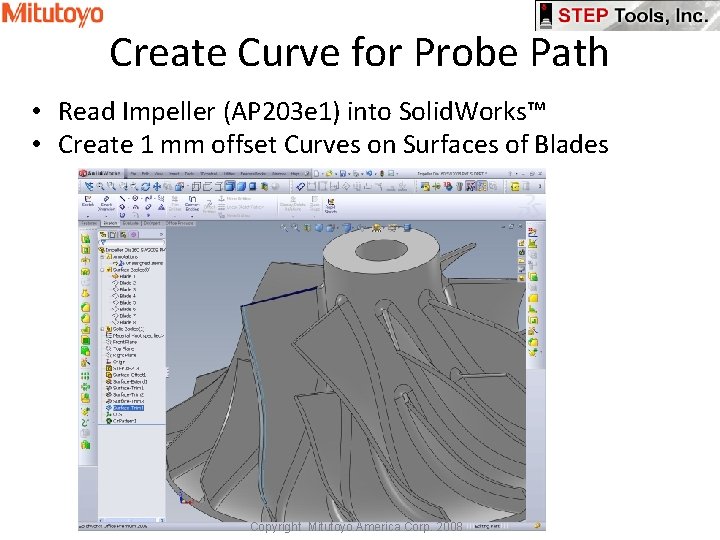Select the Top Plane tree item
The height and width of the screenshot is (540, 720).
click(x=120, y=349)
